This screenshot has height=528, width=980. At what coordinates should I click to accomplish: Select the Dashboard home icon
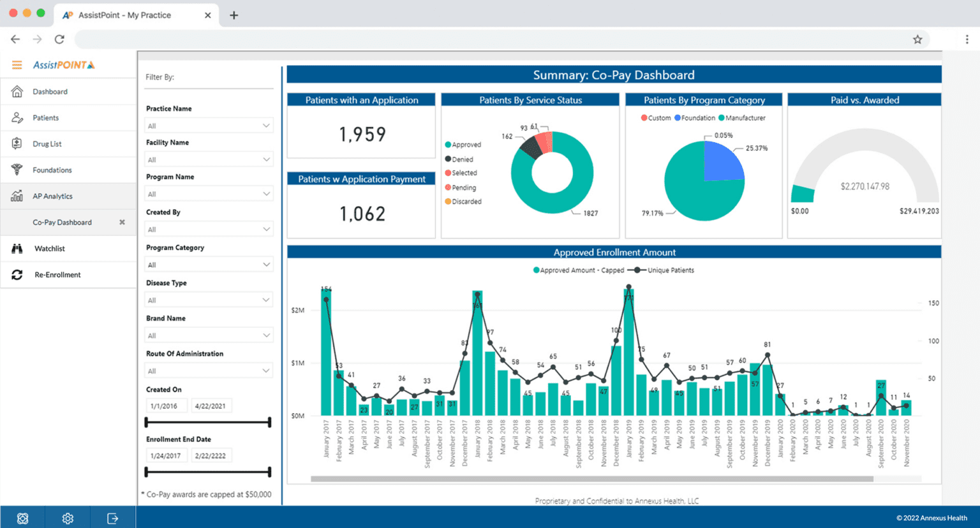tap(17, 91)
